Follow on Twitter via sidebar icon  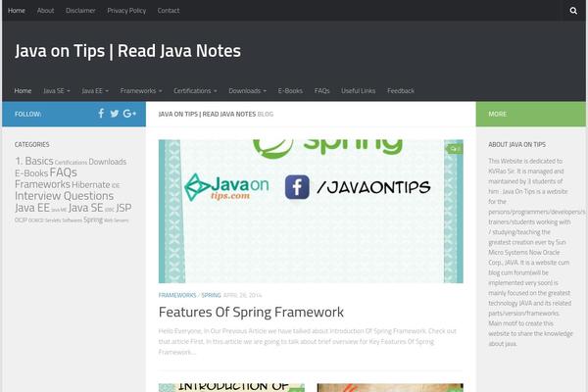pos(115,114)
